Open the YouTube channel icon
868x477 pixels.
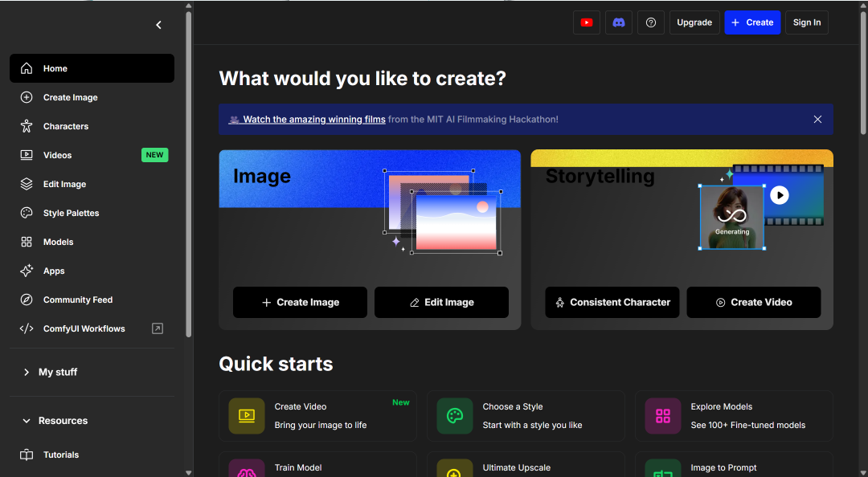click(586, 22)
